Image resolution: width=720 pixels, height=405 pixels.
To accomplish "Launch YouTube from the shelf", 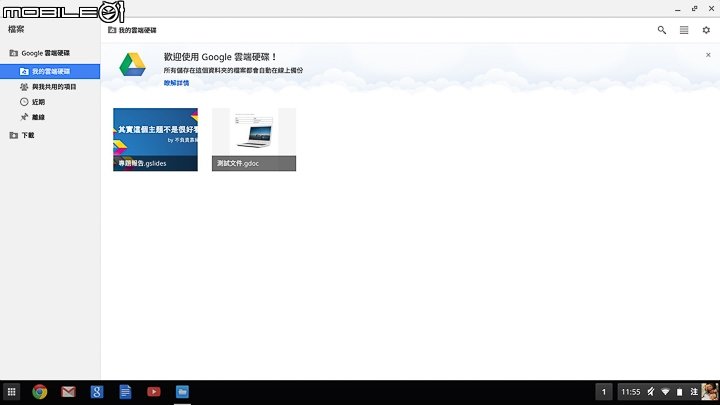I will click(153, 392).
